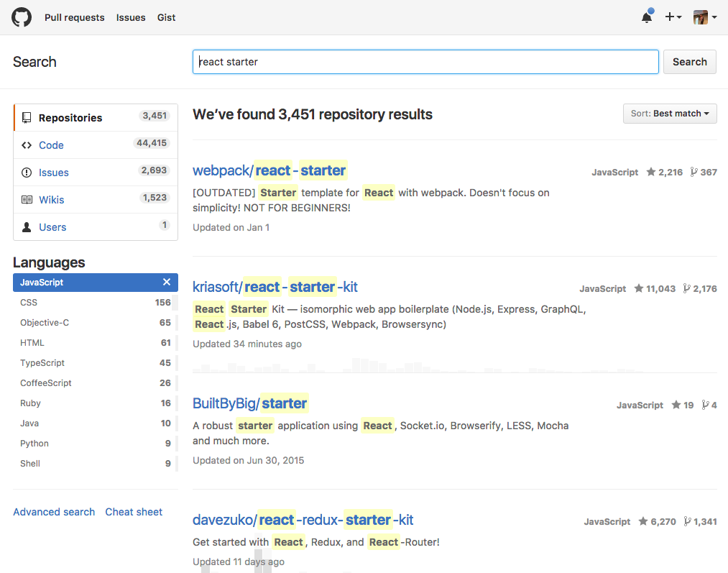
Task: Click 'Updated on Jun 30, 2015' text
Action: pyautogui.click(x=249, y=461)
